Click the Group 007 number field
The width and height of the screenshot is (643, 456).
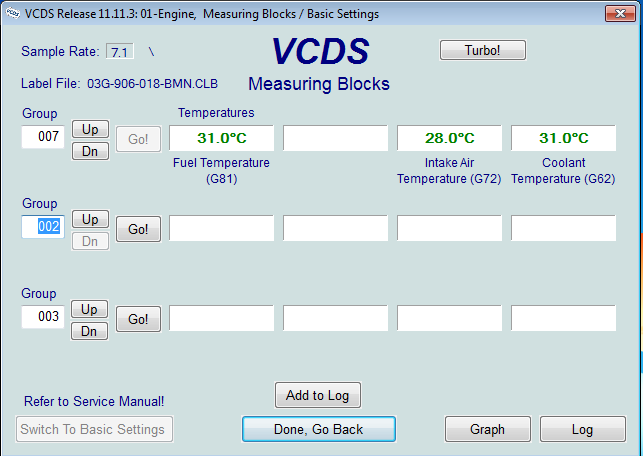(43, 137)
